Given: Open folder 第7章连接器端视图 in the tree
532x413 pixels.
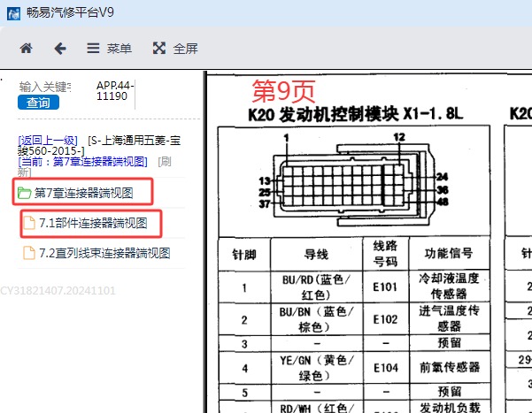Looking at the screenshot, I should pyautogui.click(x=83, y=193).
